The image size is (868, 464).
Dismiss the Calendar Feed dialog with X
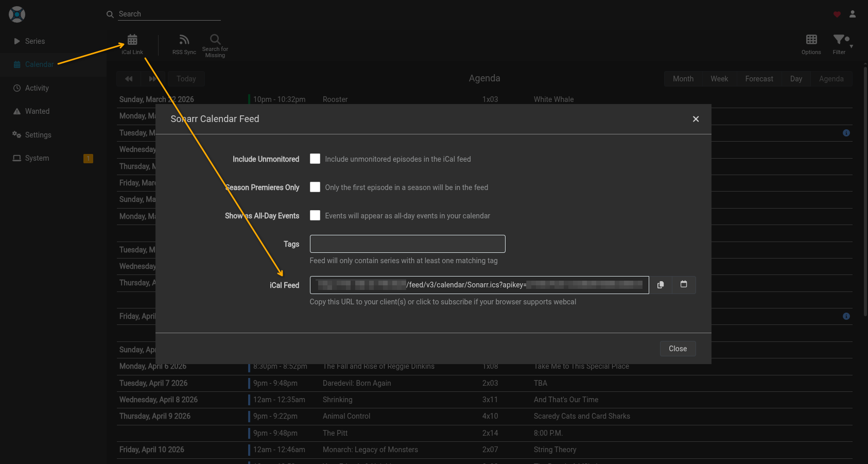[x=696, y=119]
